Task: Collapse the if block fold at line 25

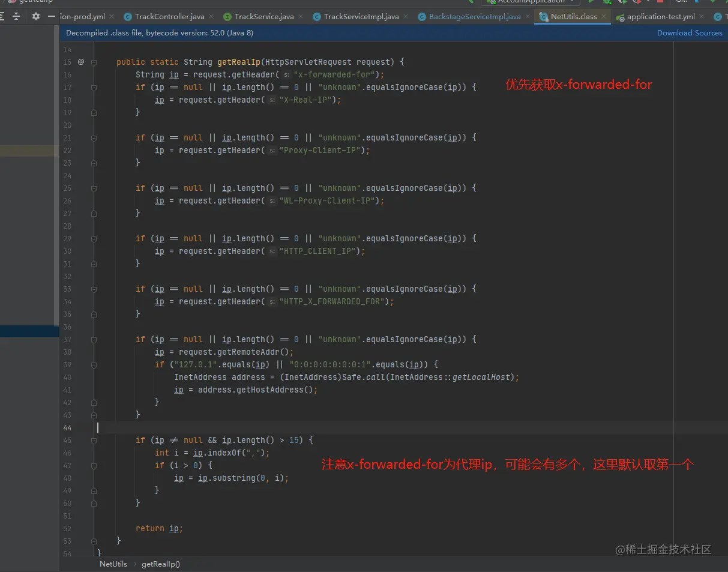Action: pos(94,188)
